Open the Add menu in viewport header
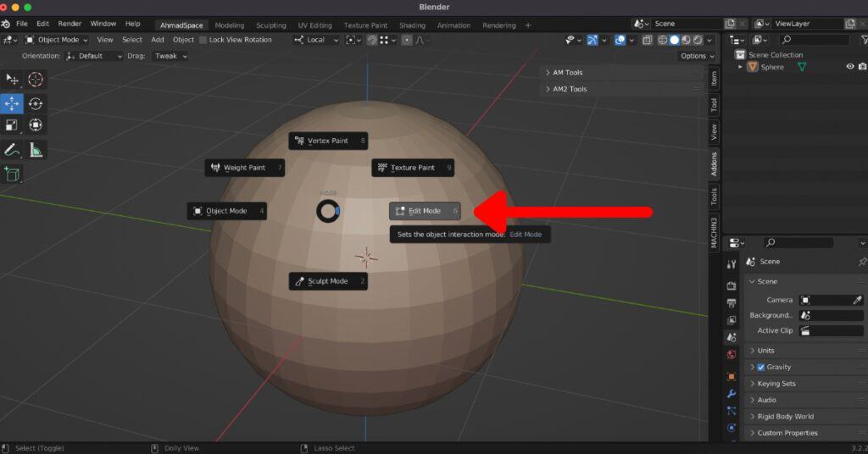868x454 pixels. [158, 40]
